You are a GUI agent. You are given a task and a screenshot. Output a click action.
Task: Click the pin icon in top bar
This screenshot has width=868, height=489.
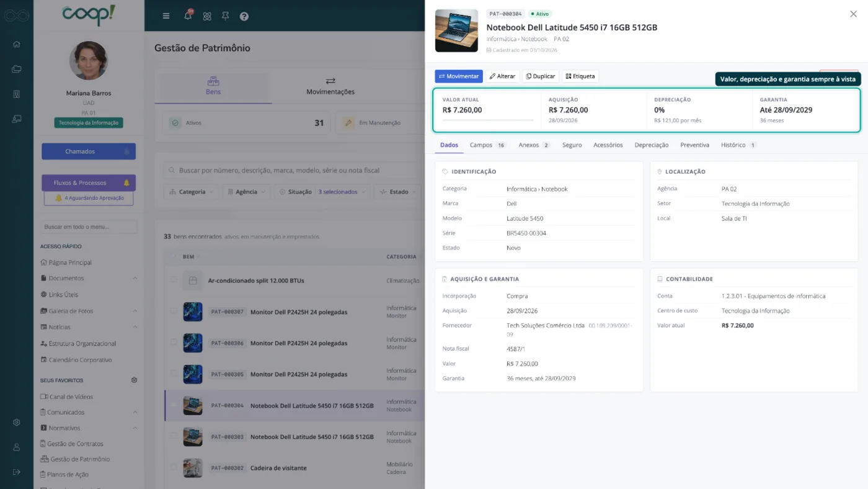pos(226,16)
